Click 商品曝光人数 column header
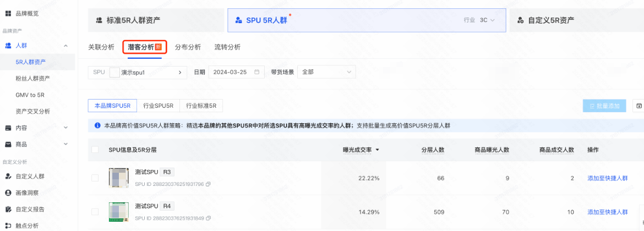Viewport: 644px width, 231px height. click(x=492, y=150)
